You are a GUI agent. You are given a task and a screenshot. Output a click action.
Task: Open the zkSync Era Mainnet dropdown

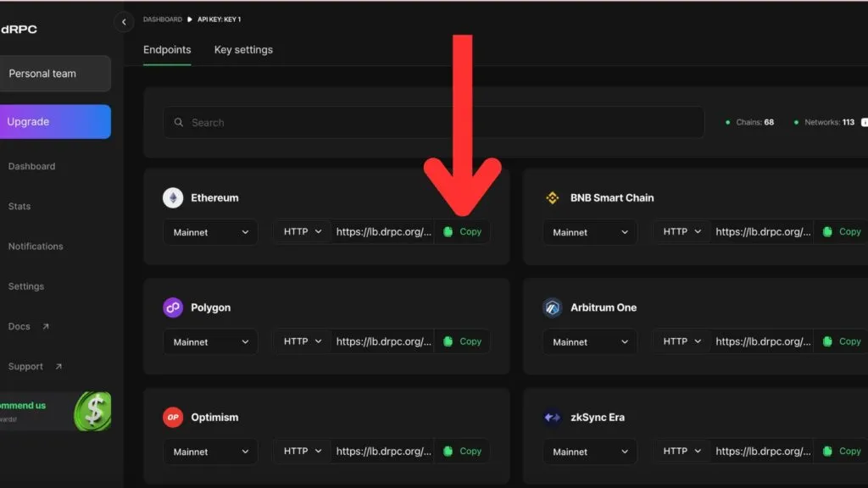(x=590, y=452)
